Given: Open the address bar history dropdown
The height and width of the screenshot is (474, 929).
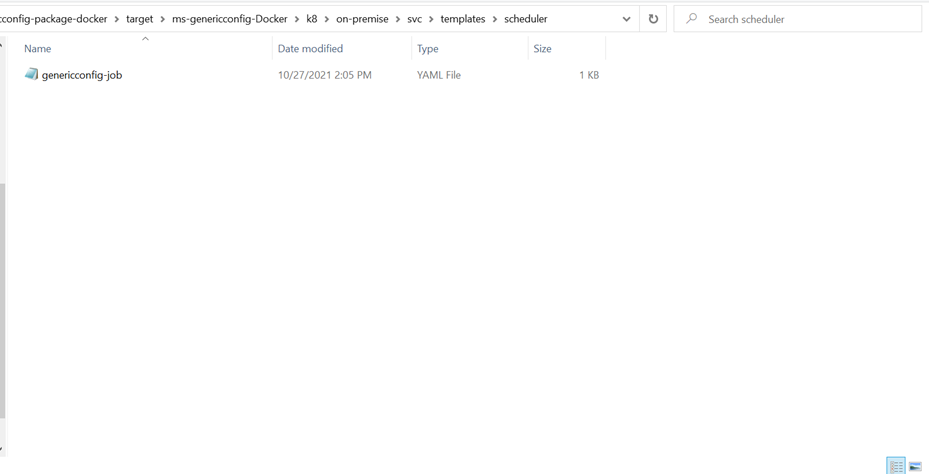Looking at the screenshot, I should coord(626,19).
